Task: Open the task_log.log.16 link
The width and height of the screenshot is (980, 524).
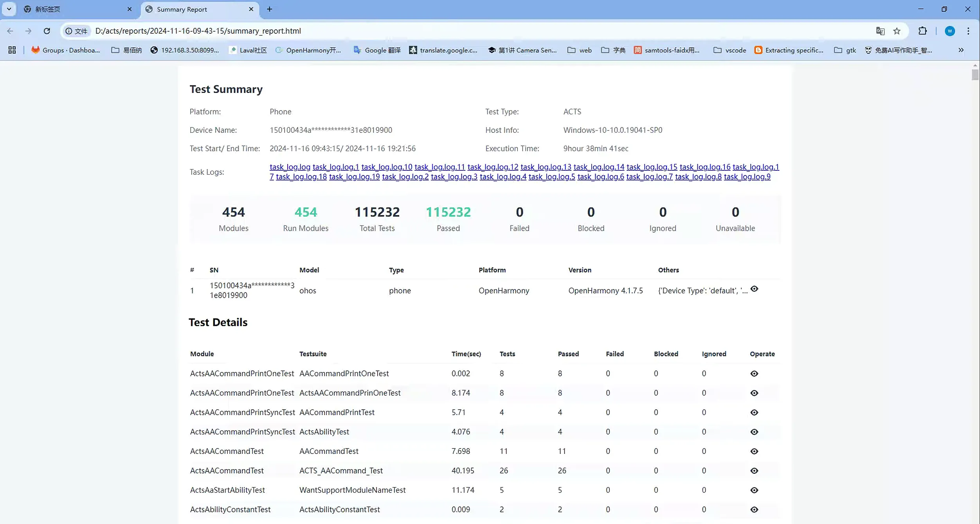Action: (x=705, y=167)
